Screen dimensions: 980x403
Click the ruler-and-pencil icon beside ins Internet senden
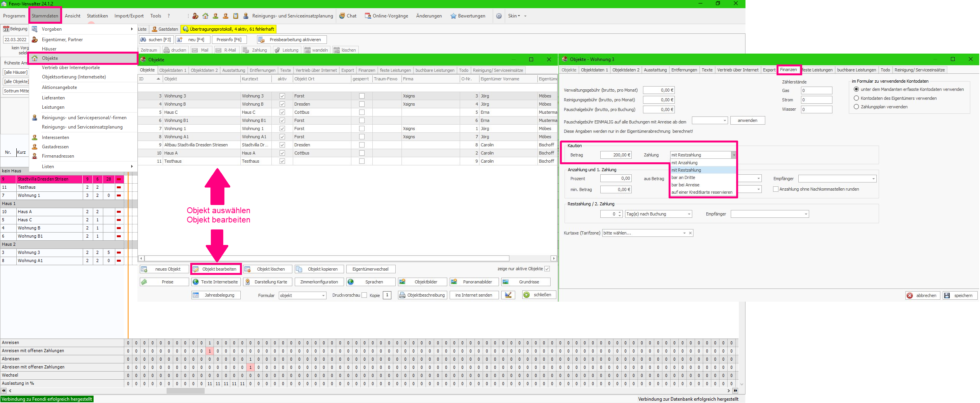click(508, 295)
